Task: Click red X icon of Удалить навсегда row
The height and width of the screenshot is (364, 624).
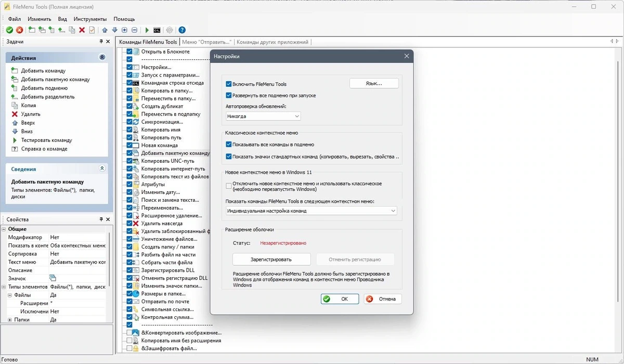Action: click(x=136, y=224)
